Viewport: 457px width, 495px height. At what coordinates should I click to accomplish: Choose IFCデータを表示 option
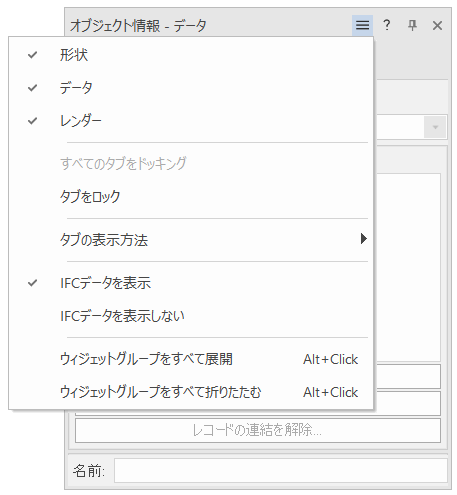point(191,283)
